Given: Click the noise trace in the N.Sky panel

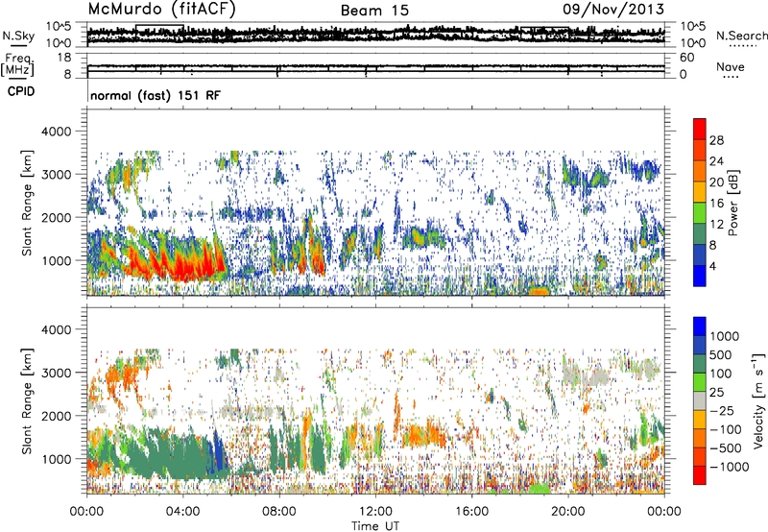Looking at the screenshot, I should coord(375,35).
